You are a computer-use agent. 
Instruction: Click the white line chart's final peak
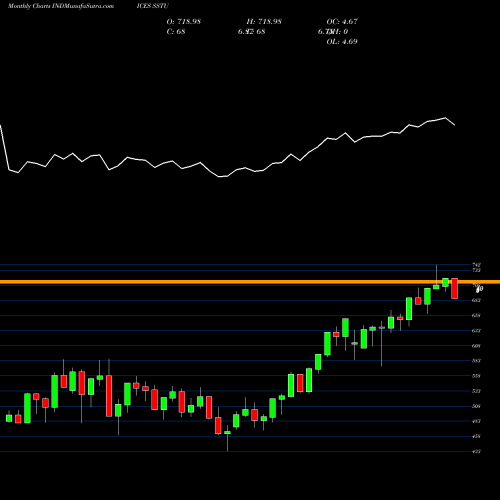(x=445, y=118)
